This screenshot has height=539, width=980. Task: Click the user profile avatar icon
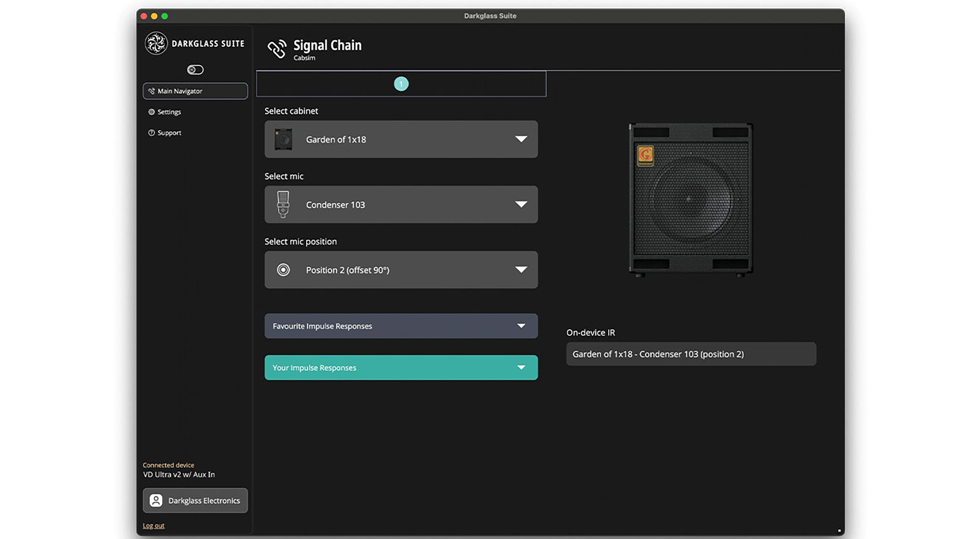pos(156,500)
